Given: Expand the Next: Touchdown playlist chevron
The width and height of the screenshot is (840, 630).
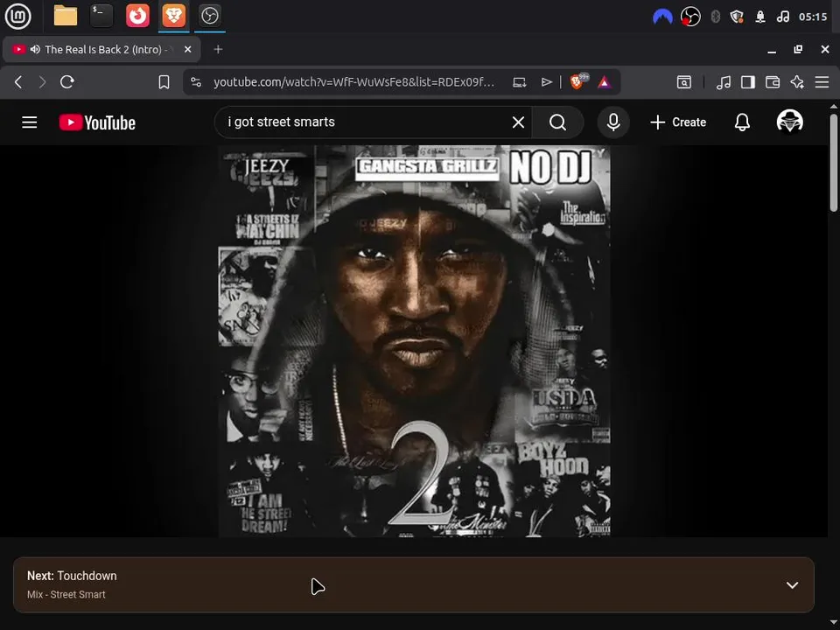Looking at the screenshot, I should tap(793, 585).
